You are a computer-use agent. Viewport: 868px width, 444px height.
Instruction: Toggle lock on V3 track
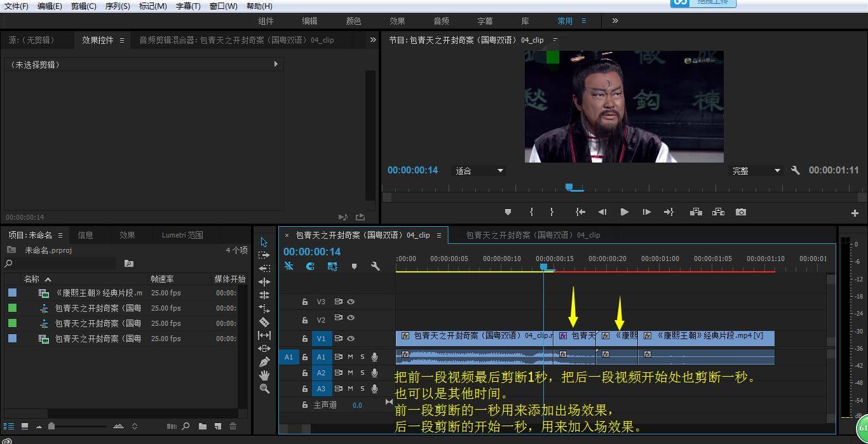point(305,302)
